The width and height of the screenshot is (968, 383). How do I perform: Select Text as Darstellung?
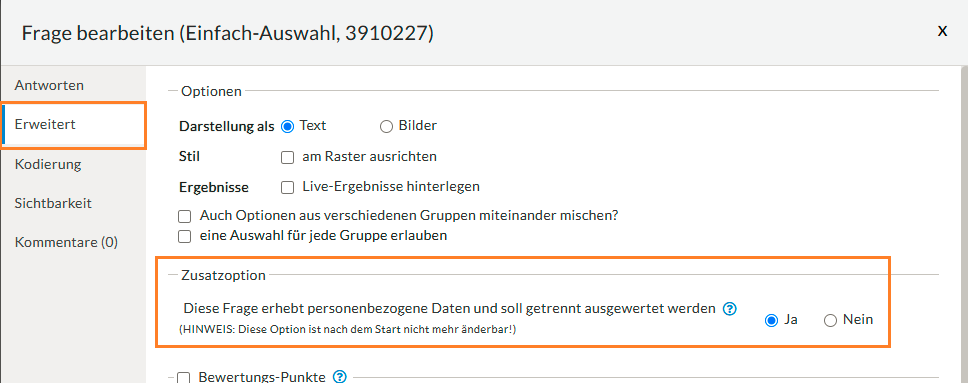[287, 126]
